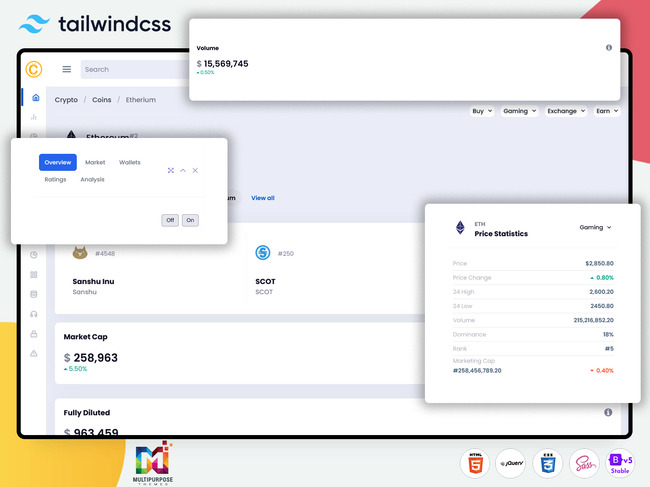Turn the switch On
Image resolution: width=650 pixels, height=487 pixels.
[190, 220]
